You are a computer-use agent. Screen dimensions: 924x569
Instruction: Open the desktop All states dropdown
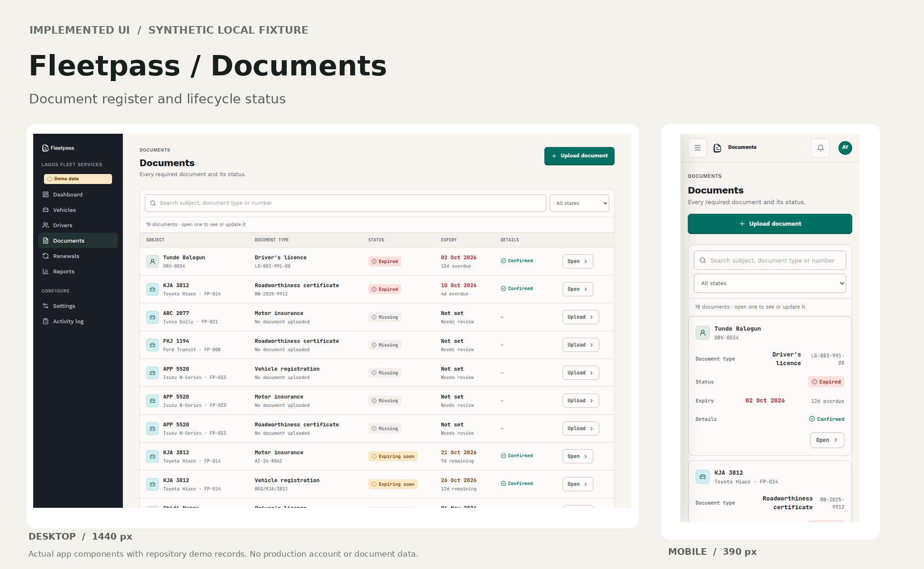click(579, 203)
